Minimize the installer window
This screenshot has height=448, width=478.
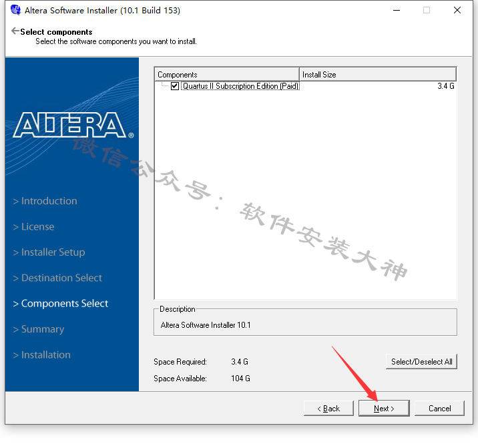[x=397, y=11]
